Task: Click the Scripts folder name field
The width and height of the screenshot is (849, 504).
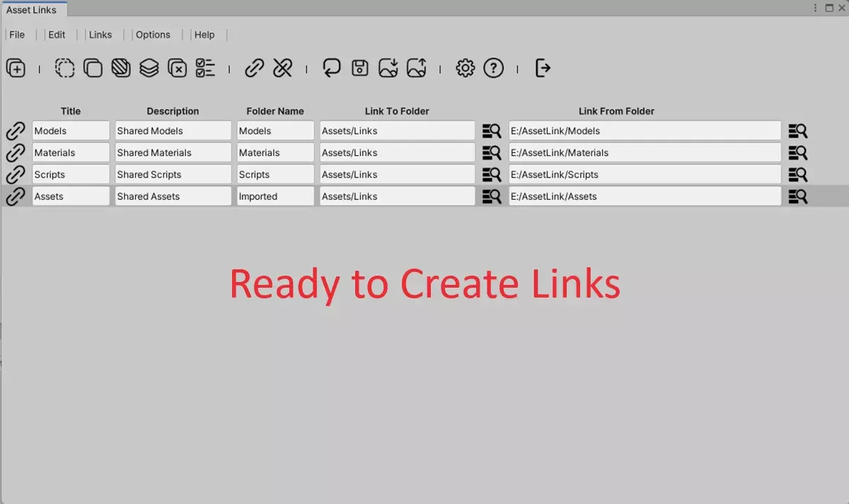Action: point(275,175)
